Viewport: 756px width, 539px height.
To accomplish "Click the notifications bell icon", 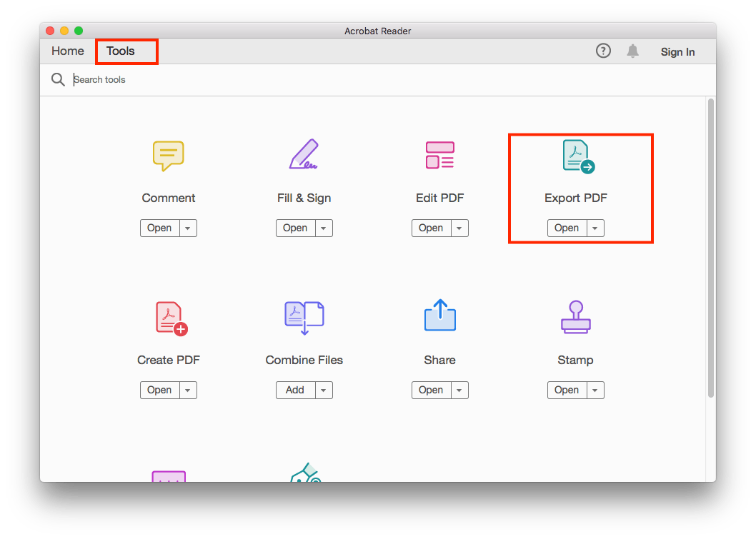I will point(632,51).
